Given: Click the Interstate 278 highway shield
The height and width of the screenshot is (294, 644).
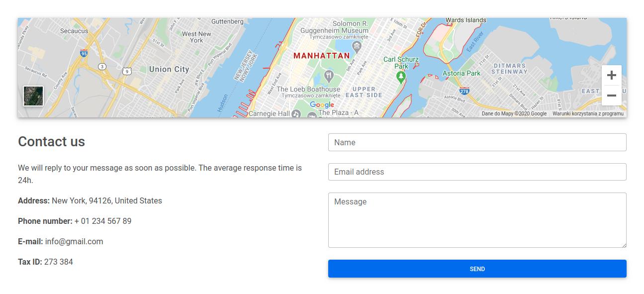Looking at the screenshot, I should (x=464, y=91).
